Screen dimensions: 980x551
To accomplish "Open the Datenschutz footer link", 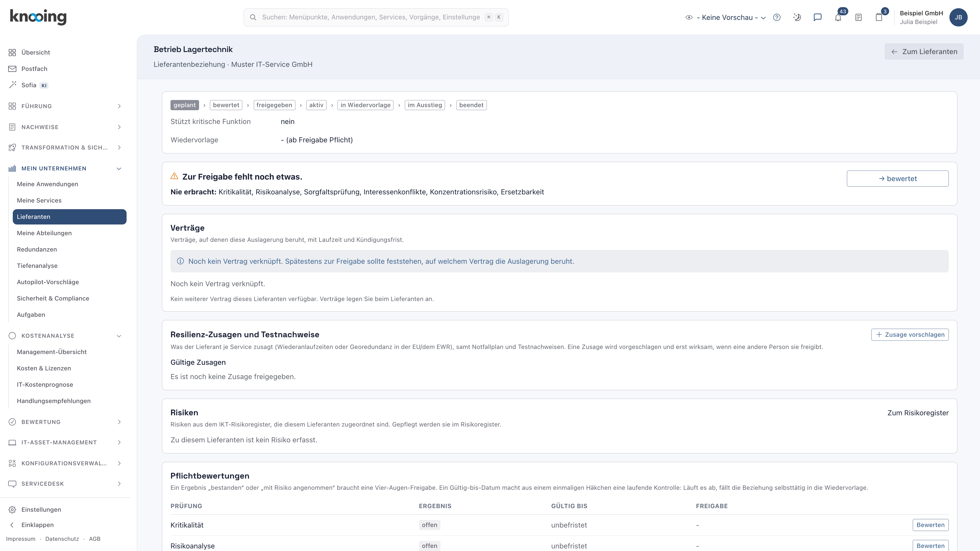I will point(62,539).
